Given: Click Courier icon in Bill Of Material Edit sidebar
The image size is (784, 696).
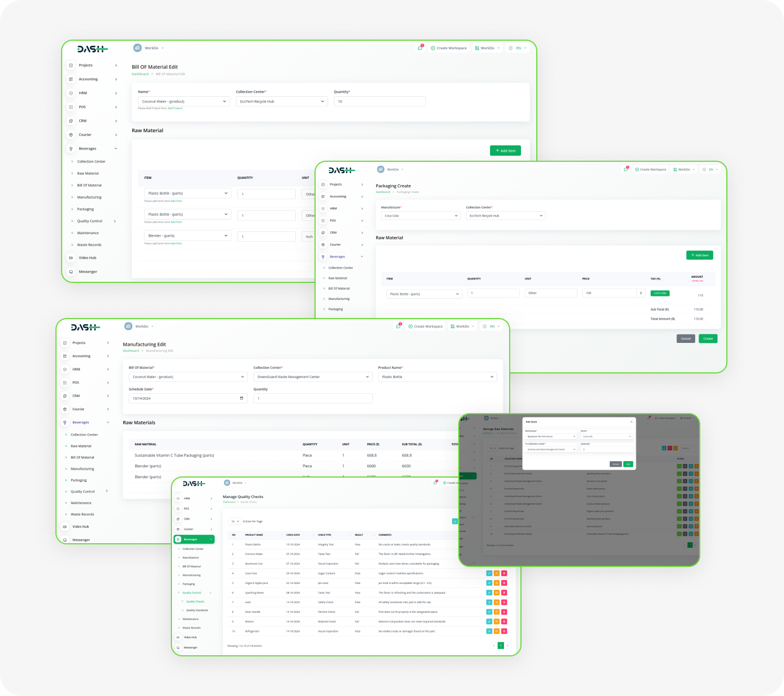Looking at the screenshot, I should (71, 135).
